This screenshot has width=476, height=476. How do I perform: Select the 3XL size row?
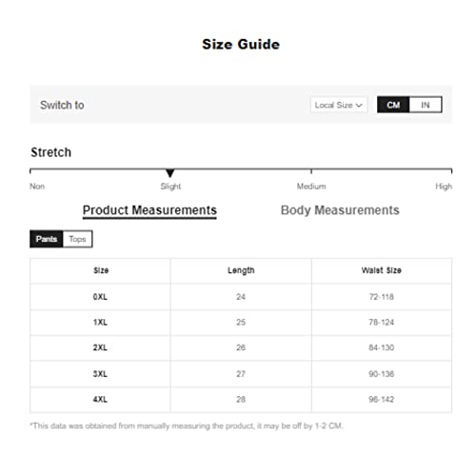pos(241,374)
